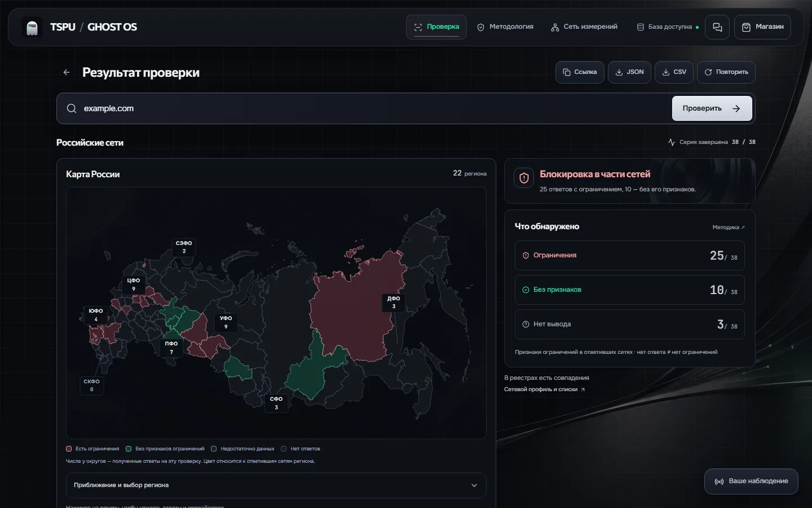Download results as JSON

[x=629, y=72]
